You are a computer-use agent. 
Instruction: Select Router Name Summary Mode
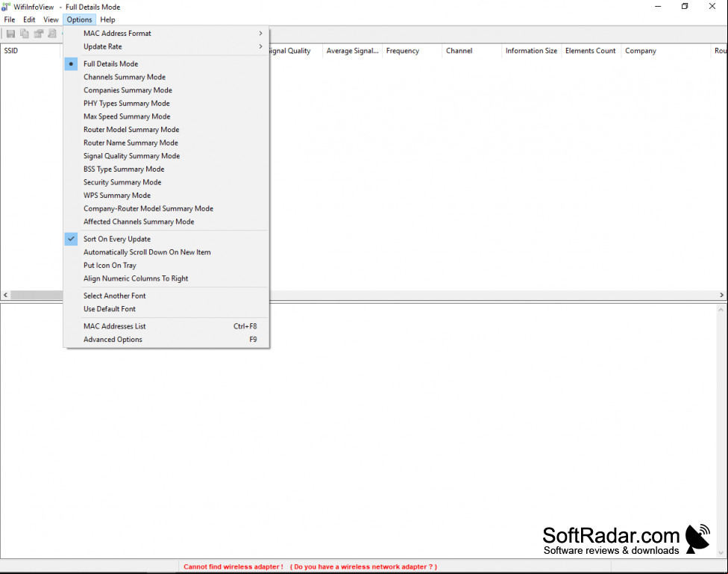166,143
